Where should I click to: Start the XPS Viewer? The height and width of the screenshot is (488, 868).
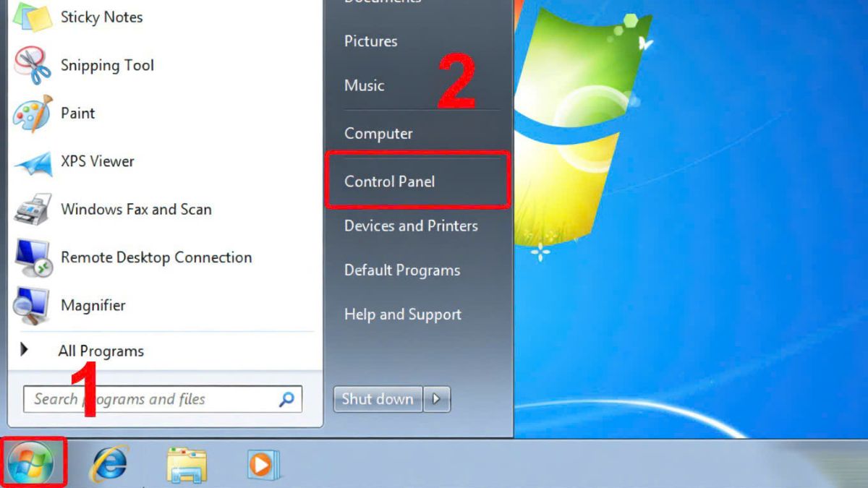click(98, 160)
